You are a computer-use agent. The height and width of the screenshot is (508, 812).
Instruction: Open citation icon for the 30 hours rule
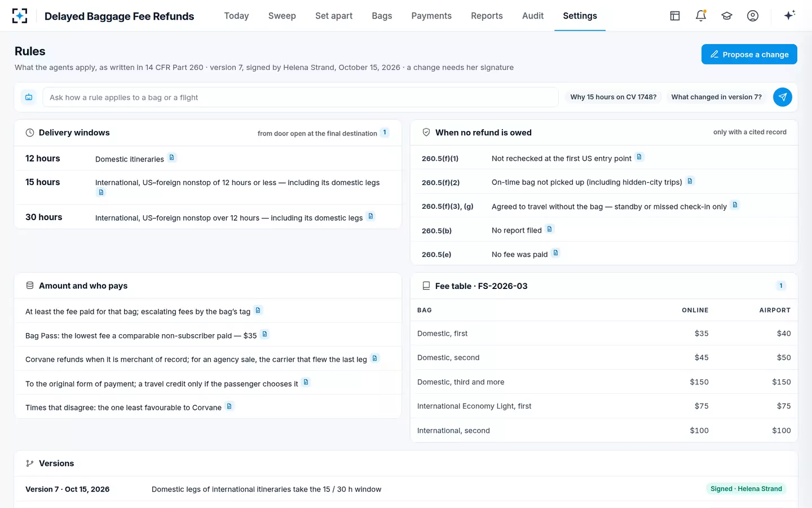pyautogui.click(x=370, y=216)
